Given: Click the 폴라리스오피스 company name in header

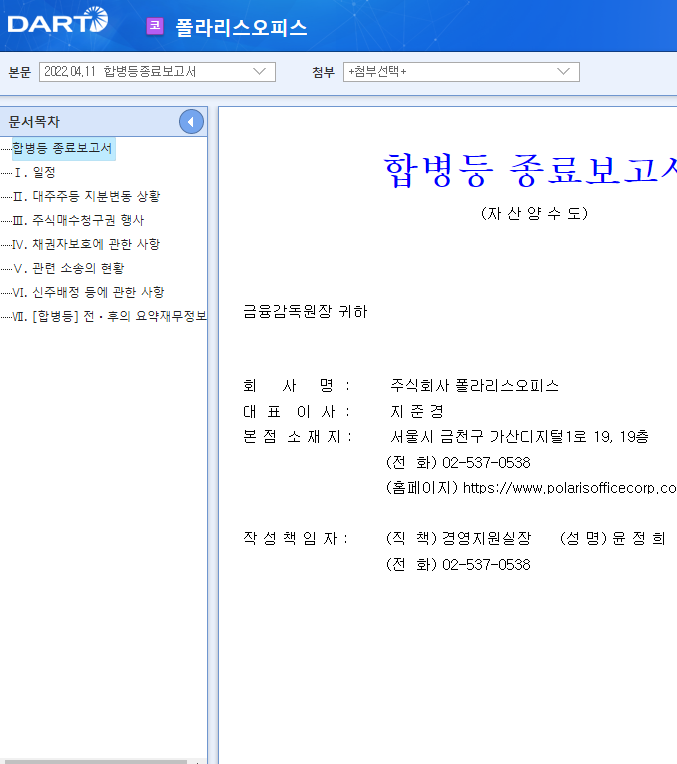Looking at the screenshot, I should [x=241, y=27].
